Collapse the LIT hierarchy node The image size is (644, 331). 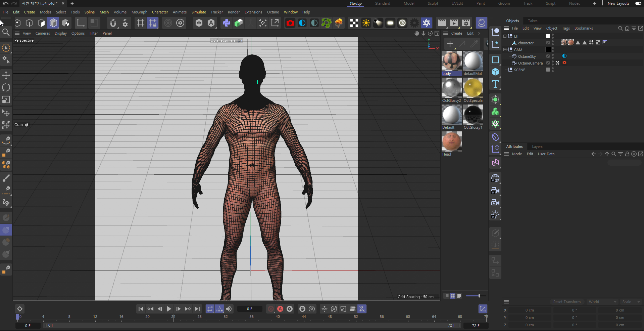point(505,36)
